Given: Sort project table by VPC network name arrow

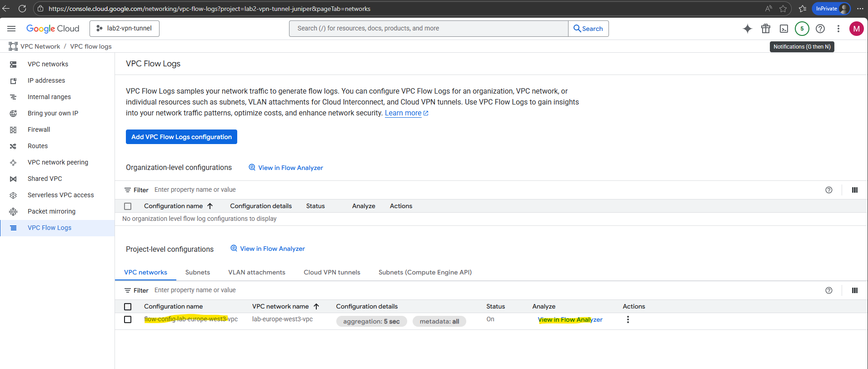Looking at the screenshot, I should pos(316,307).
